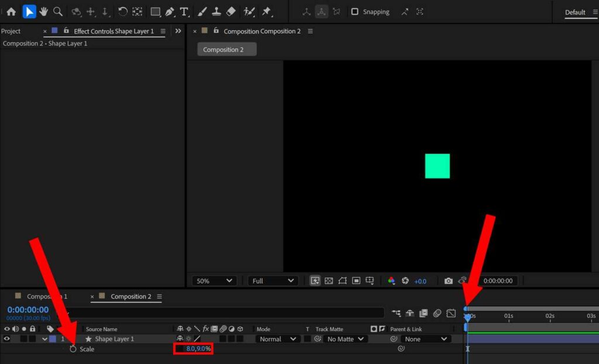599x364 pixels.
Task: Select the Puppet Pin tool
Action: (x=267, y=12)
